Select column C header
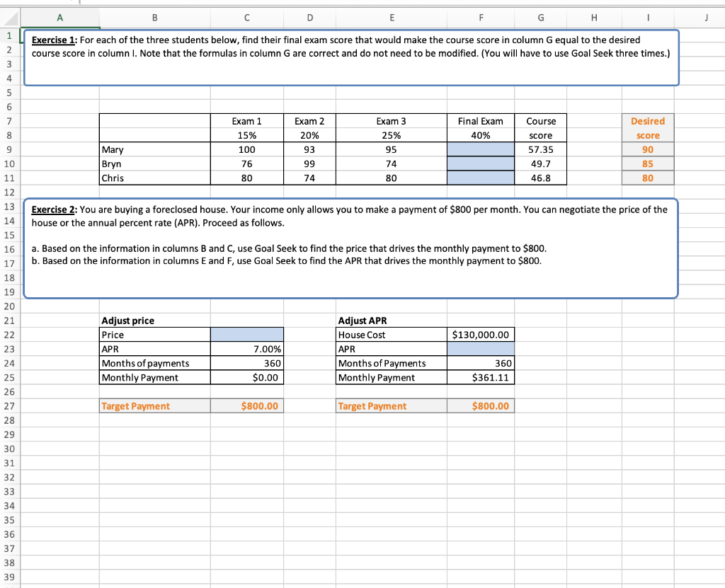This screenshot has height=588, width=725. (247, 18)
